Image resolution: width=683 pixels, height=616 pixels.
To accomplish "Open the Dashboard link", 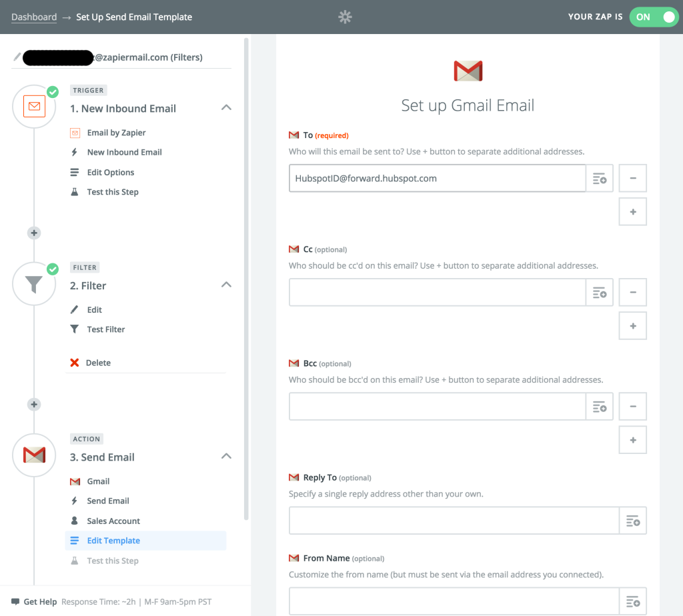I will (x=34, y=17).
